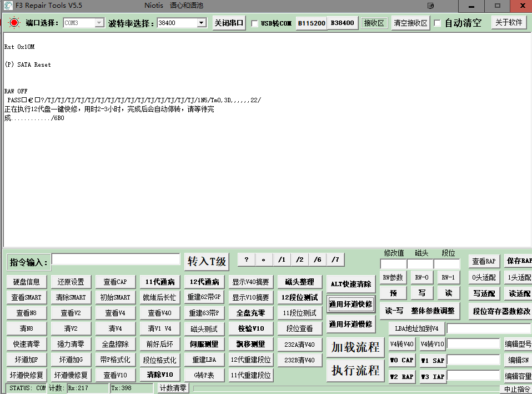Click the 快速清零 button
Viewport: 532px width, 394px height.
click(27, 345)
